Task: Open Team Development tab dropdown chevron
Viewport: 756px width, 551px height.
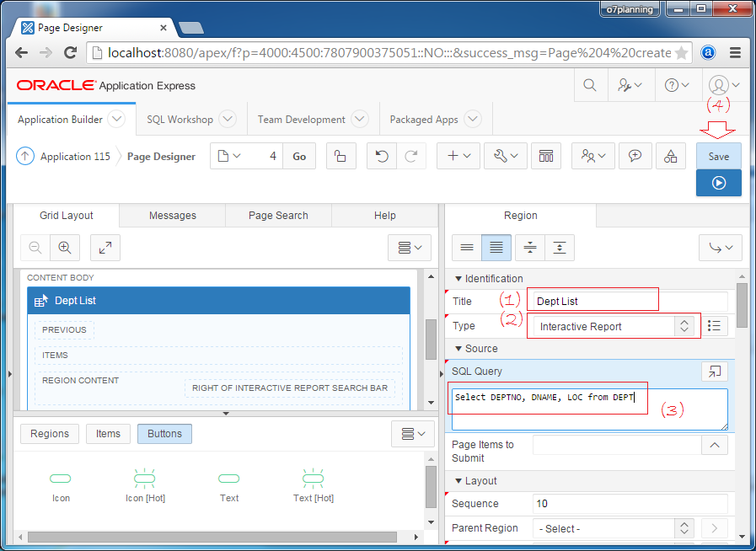Action: tap(360, 119)
